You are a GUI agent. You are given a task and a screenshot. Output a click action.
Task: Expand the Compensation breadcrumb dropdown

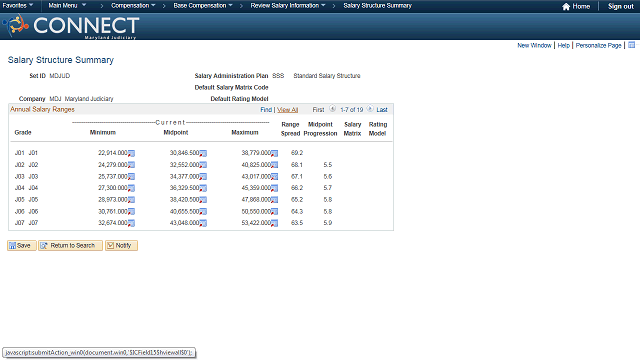(x=133, y=6)
